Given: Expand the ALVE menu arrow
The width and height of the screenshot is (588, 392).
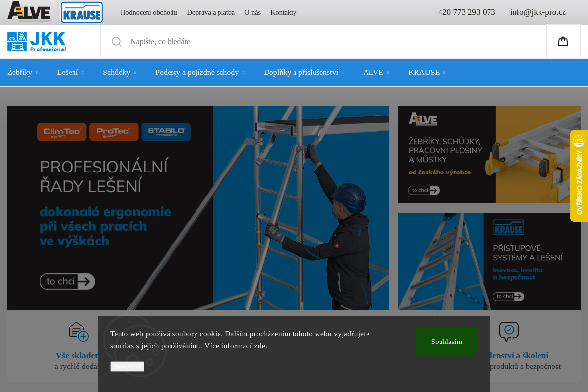Looking at the screenshot, I should tap(388, 73).
